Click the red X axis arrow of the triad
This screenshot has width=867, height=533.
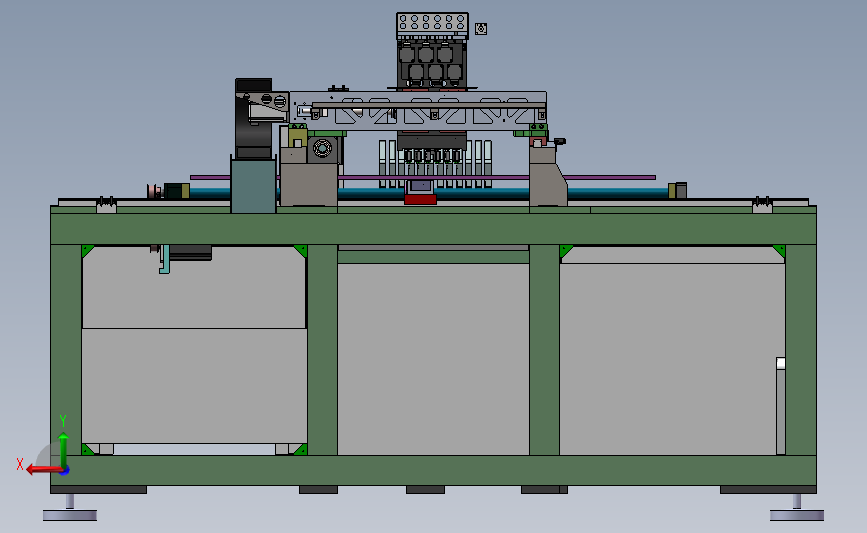click(44, 470)
